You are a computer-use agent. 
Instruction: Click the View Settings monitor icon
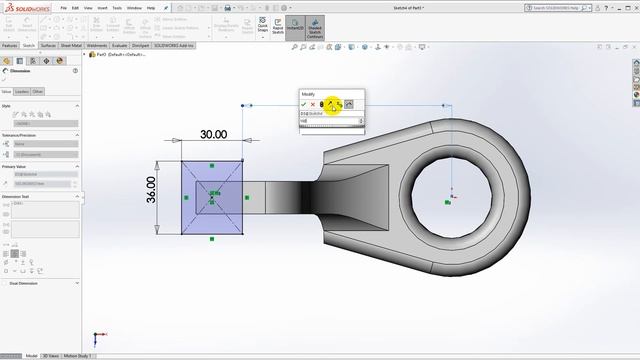422,47
